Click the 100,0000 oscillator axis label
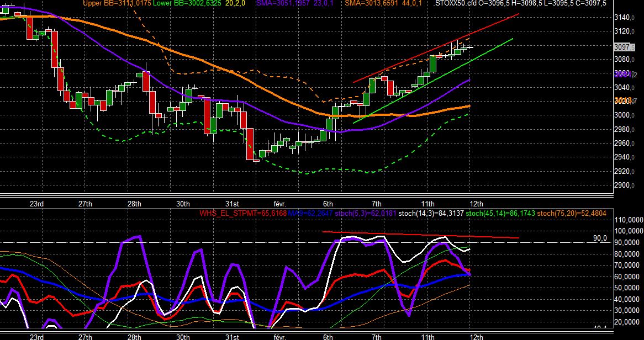 coord(629,231)
